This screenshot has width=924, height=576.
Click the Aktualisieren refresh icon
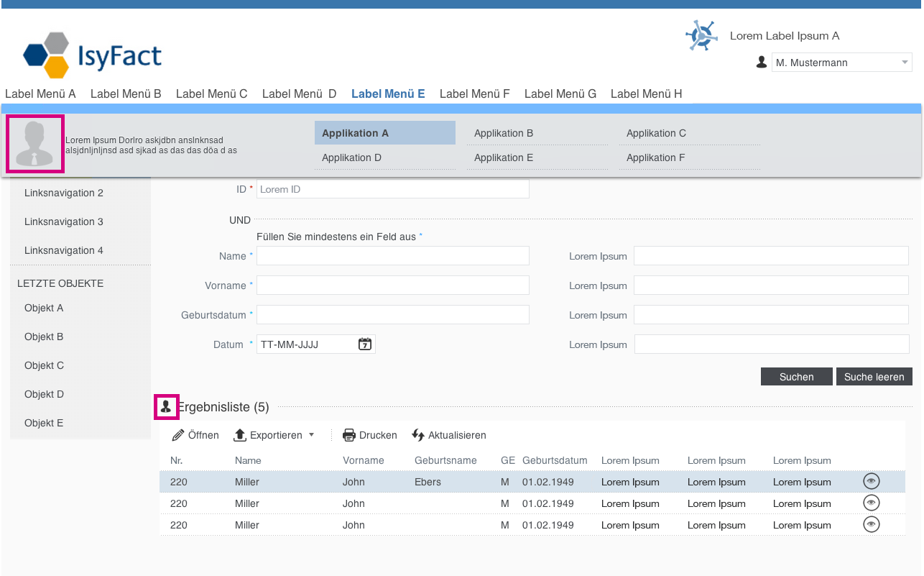click(418, 435)
